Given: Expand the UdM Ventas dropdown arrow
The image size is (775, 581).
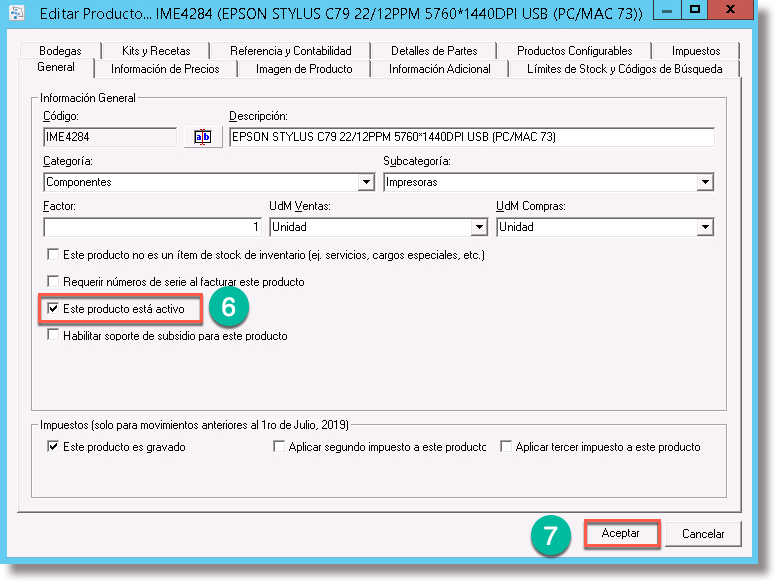Looking at the screenshot, I should 478,227.
